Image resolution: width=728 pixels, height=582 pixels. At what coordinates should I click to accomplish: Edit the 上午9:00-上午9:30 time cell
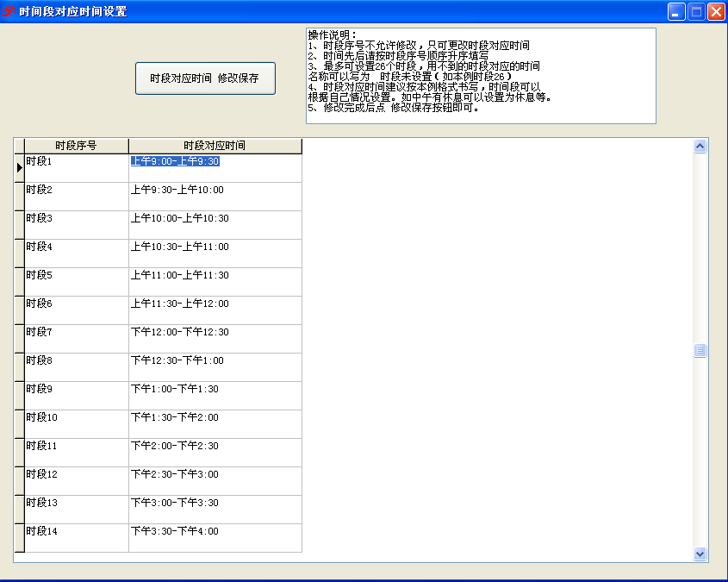click(x=215, y=168)
